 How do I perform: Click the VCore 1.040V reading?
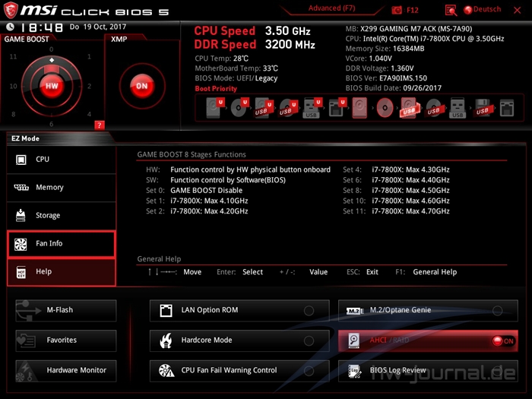[x=369, y=59]
